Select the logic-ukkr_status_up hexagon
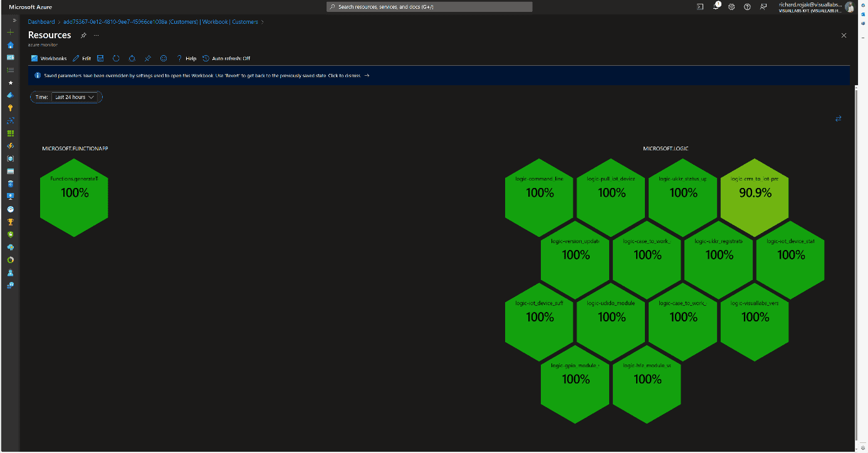The image size is (868, 453). click(x=683, y=197)
